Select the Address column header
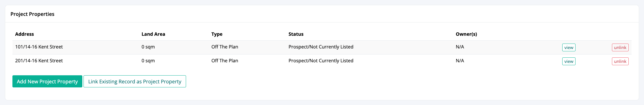644x105 pixels. click(x=25, y=34)
